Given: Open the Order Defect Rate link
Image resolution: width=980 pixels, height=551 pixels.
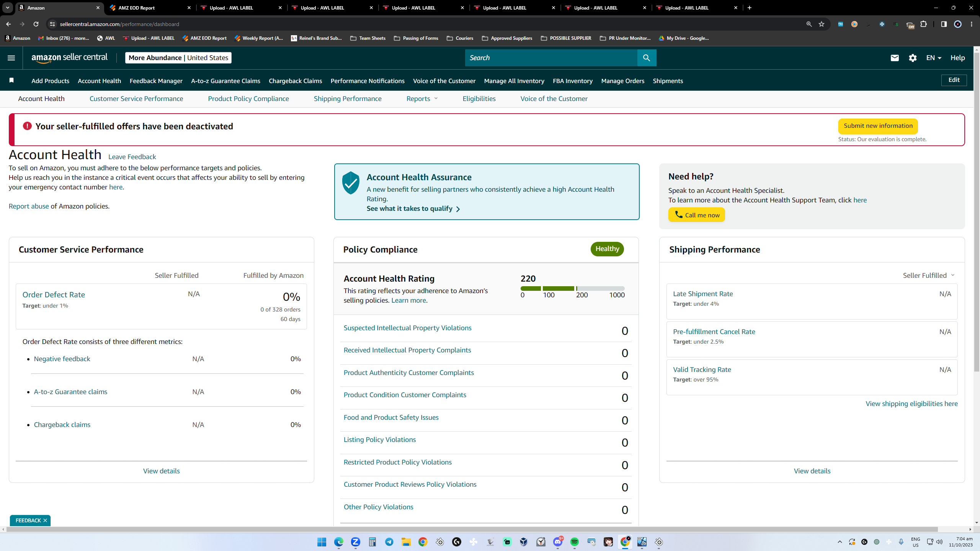Looking at the screenshot, I should tap(54, 295).
